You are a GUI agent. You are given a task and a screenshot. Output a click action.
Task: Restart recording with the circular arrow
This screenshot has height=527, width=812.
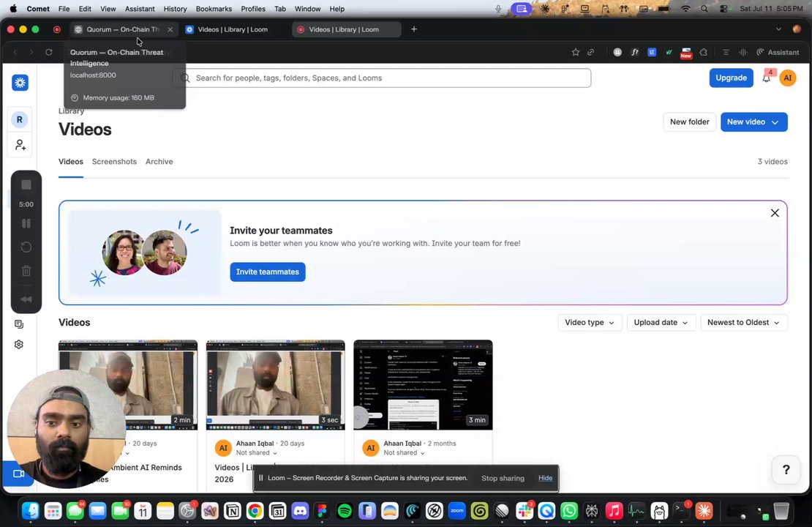[26, 247]
